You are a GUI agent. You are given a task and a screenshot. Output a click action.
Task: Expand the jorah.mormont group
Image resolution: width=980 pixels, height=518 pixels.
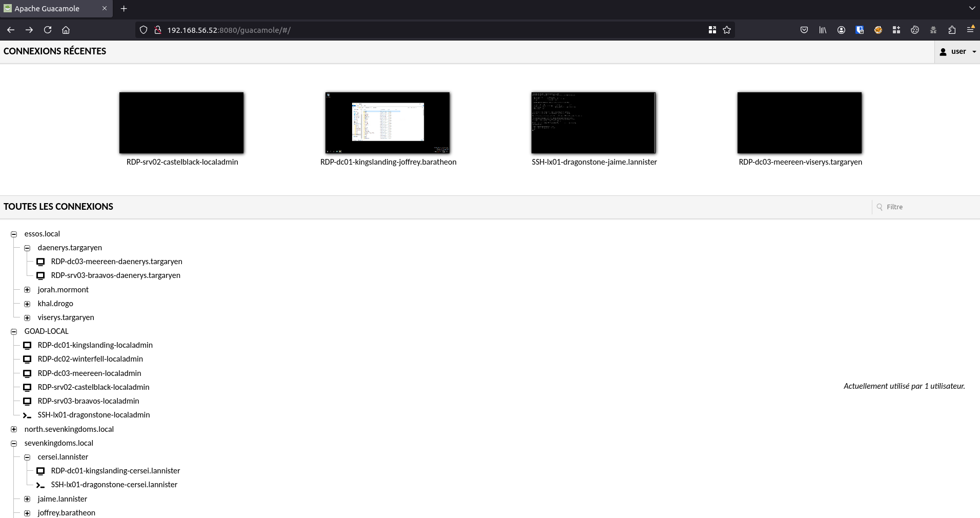coord(27,290)
